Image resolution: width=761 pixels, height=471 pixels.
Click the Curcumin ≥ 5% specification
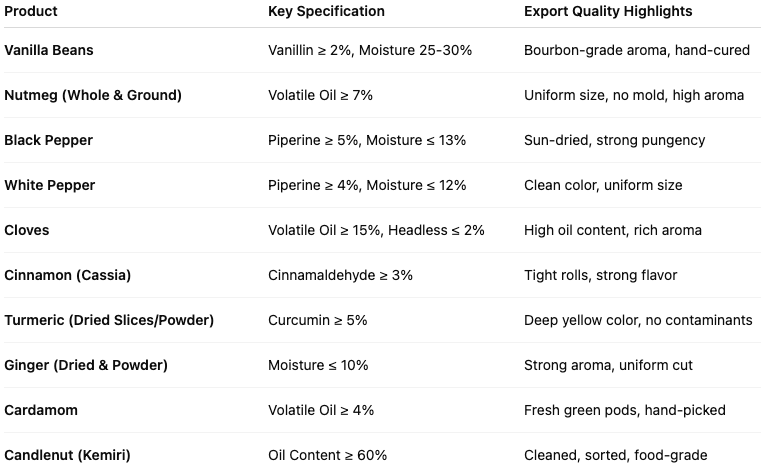(x=318, y=320)
